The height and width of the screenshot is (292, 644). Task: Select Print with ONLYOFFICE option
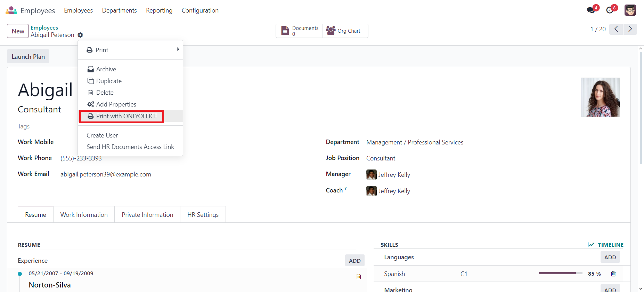pyautogui.click(x=126, y=116)
